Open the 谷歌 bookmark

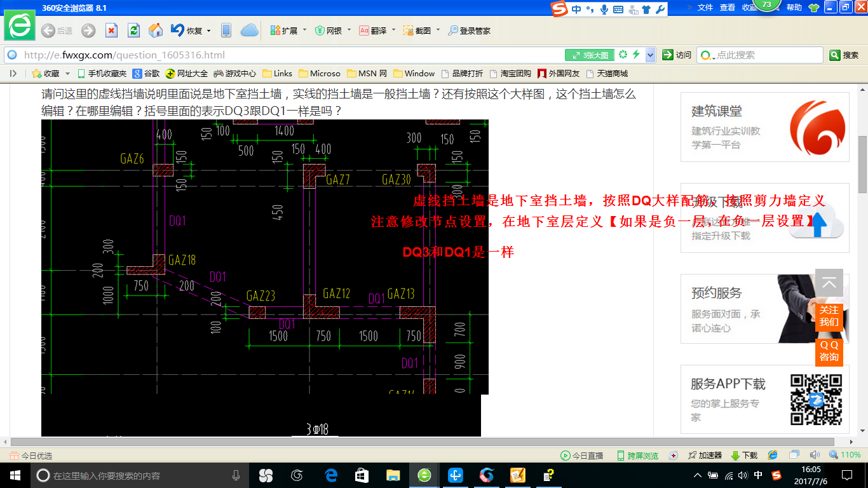146,74
